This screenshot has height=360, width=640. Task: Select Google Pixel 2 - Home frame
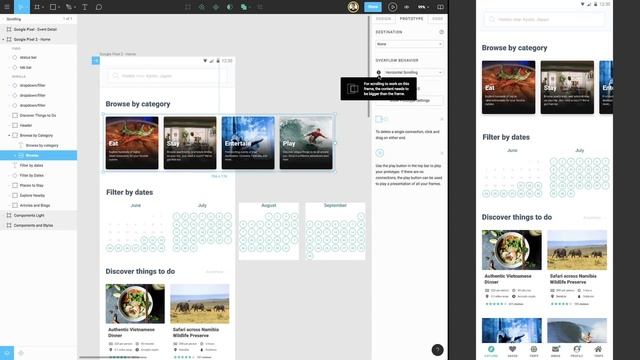(x=38, y=40)
